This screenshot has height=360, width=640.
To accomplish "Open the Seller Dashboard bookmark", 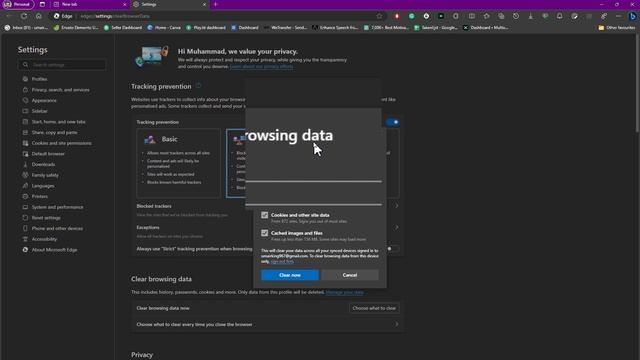I will click(122, 28).
